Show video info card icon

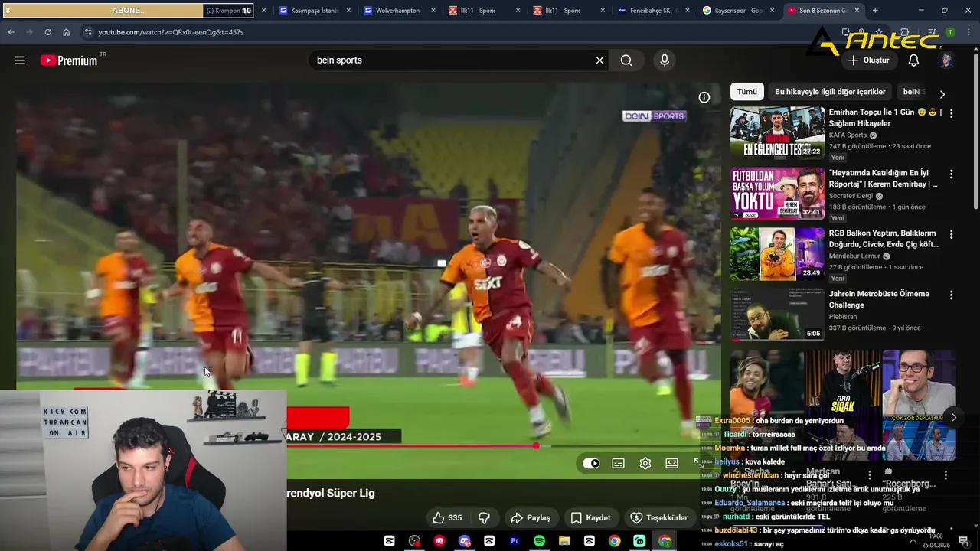[704, 97]
